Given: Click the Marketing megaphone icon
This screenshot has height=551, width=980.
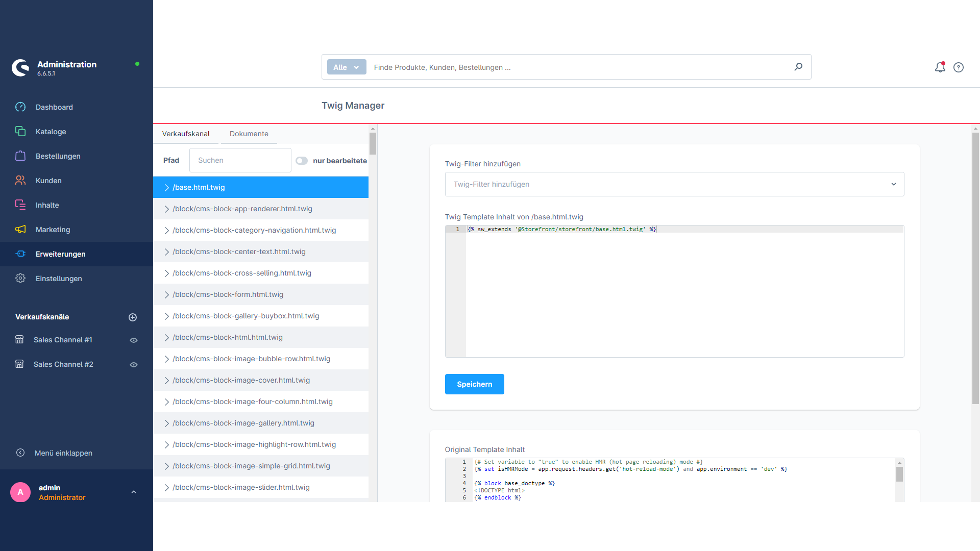Looking at the screenshot, I should click(20, 230).
